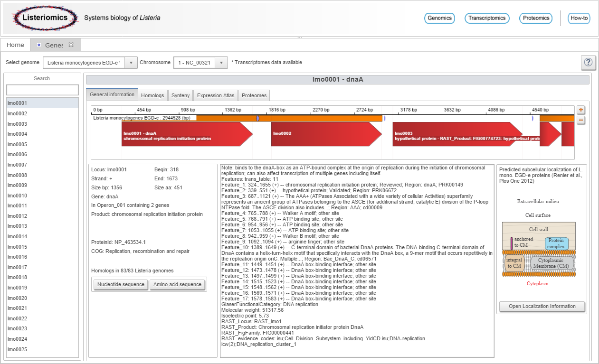The height and width of the screenshot is (364, 599).
Task: Click the Listeriomics logo
Action: (45, 18)
